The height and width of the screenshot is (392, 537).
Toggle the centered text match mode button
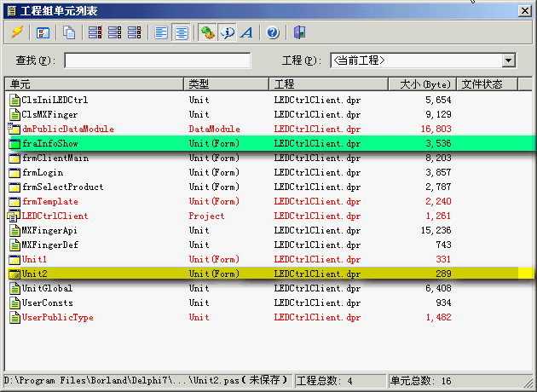tap(181, 32)
